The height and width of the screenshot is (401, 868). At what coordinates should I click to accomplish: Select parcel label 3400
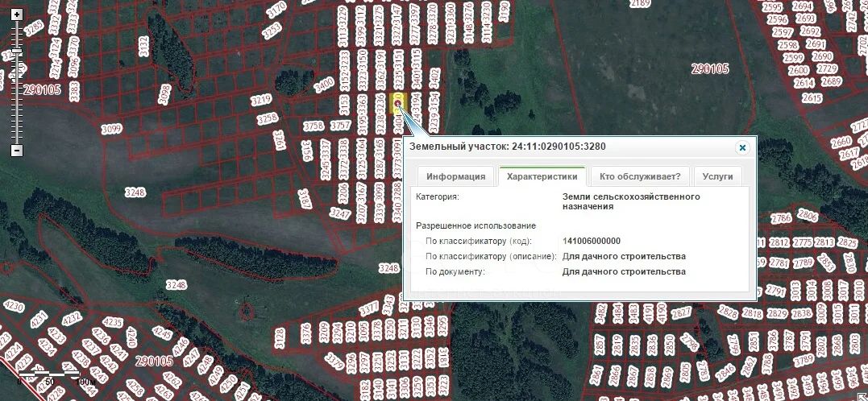click(x=324, y=85)
